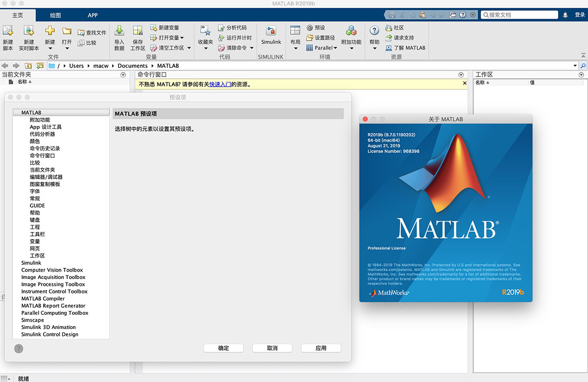The image size is (588, 382).
Task: Click the browse for folder icon
Action: tap(40, 66)
